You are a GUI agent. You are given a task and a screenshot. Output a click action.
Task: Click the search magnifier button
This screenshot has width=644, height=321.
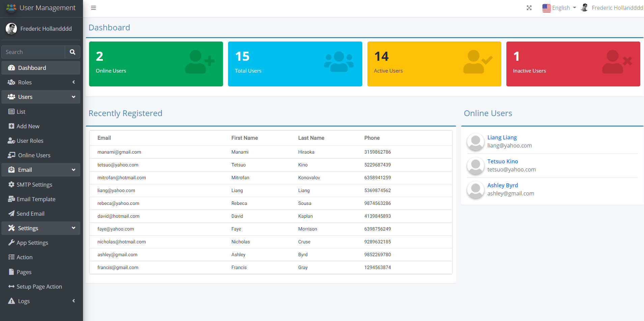tap(72, 52)
